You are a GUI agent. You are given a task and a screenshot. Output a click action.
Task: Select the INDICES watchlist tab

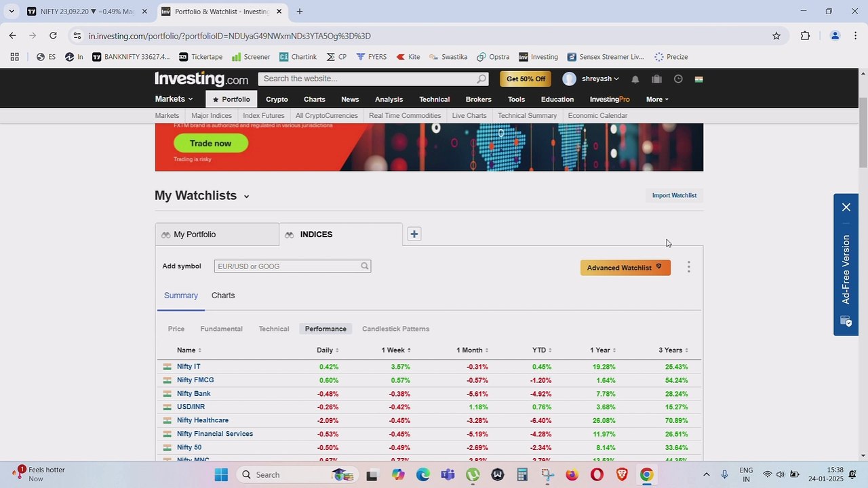[x=340, y=235]
